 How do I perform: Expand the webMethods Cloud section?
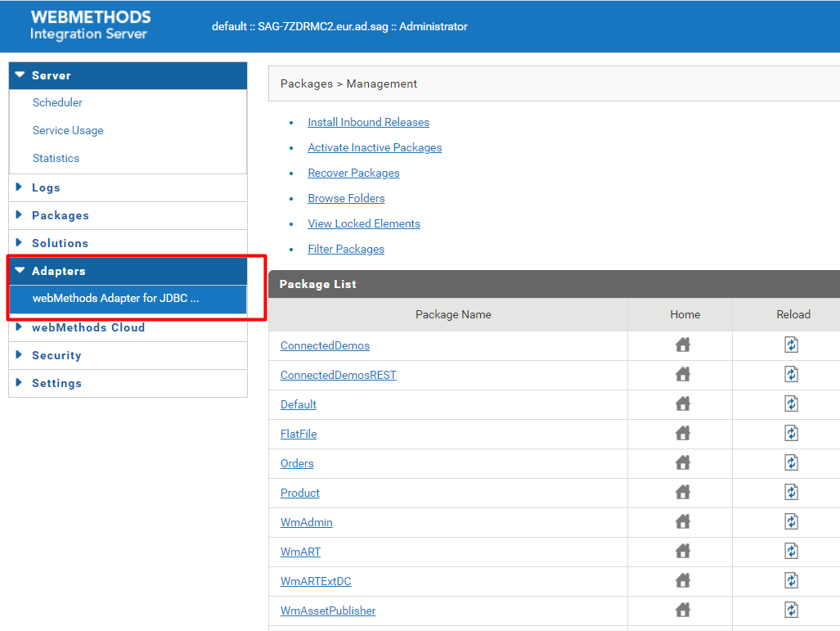pyautogui.click(x=128, y=327)
